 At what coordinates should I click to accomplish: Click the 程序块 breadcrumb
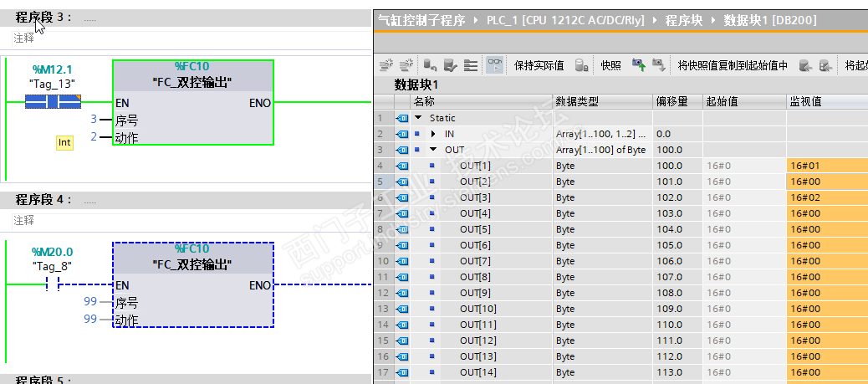[684, 21]
